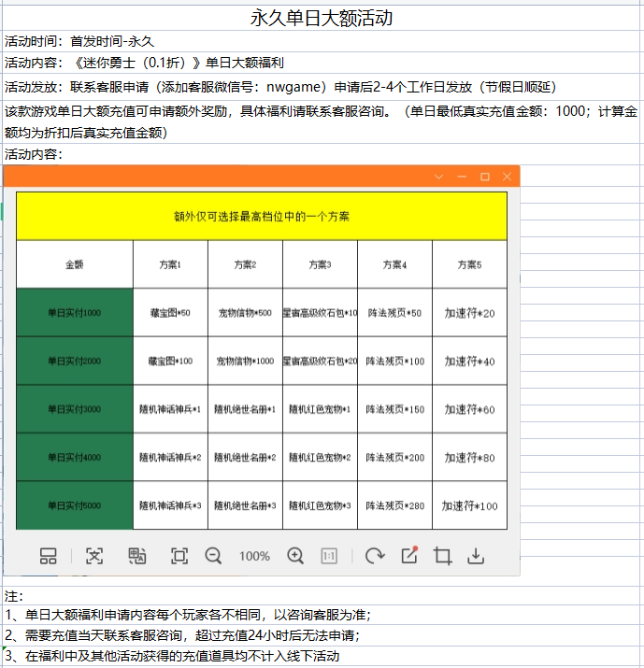Click the 方案4 header cell

point(394,264)
